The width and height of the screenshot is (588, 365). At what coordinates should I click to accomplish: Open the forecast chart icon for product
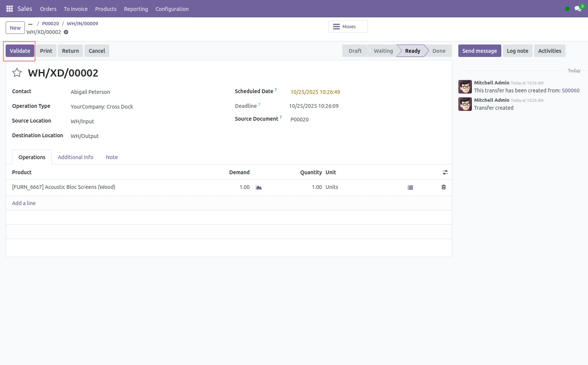click(x=259, y=187)
